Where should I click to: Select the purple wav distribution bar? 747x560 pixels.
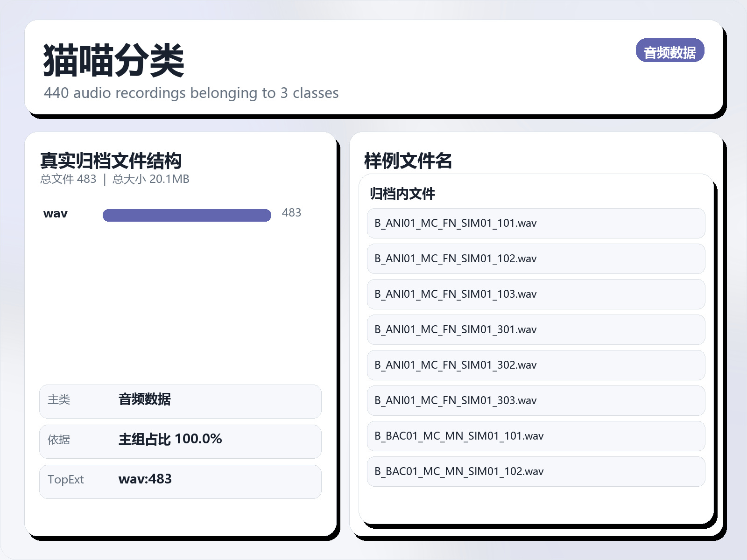(187, 215)
